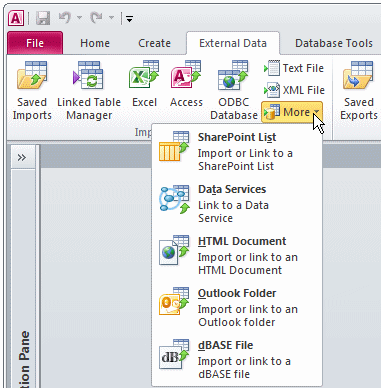Screen dimensions: 381x388
Task: Click 'Link to a Data Service' description
Action: coord(233,212)
